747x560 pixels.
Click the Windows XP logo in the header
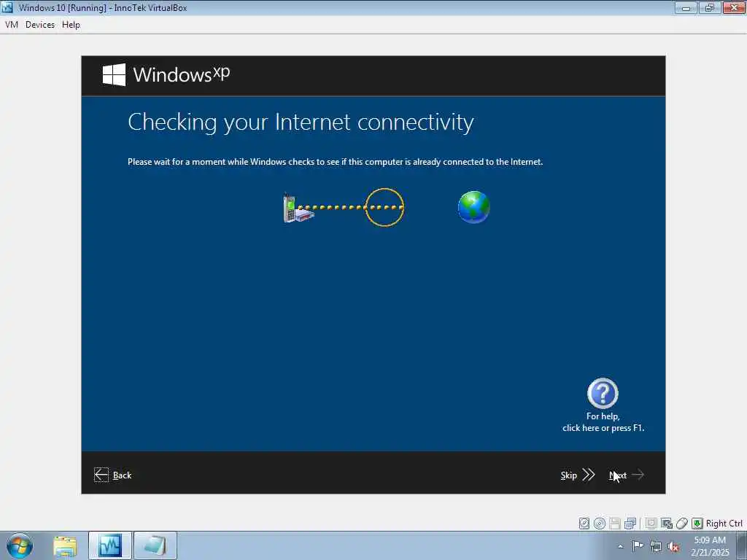coord(166,75)
